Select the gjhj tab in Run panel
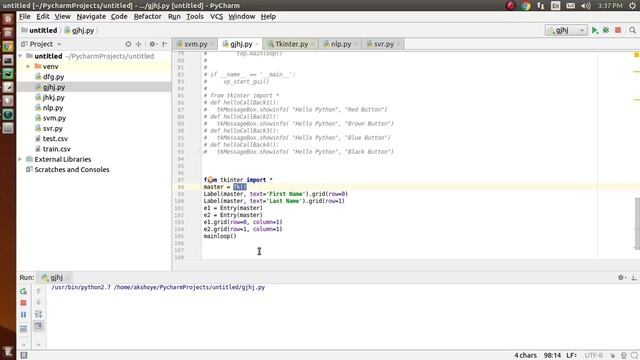640x360 pixels. [x=56, y=278]
